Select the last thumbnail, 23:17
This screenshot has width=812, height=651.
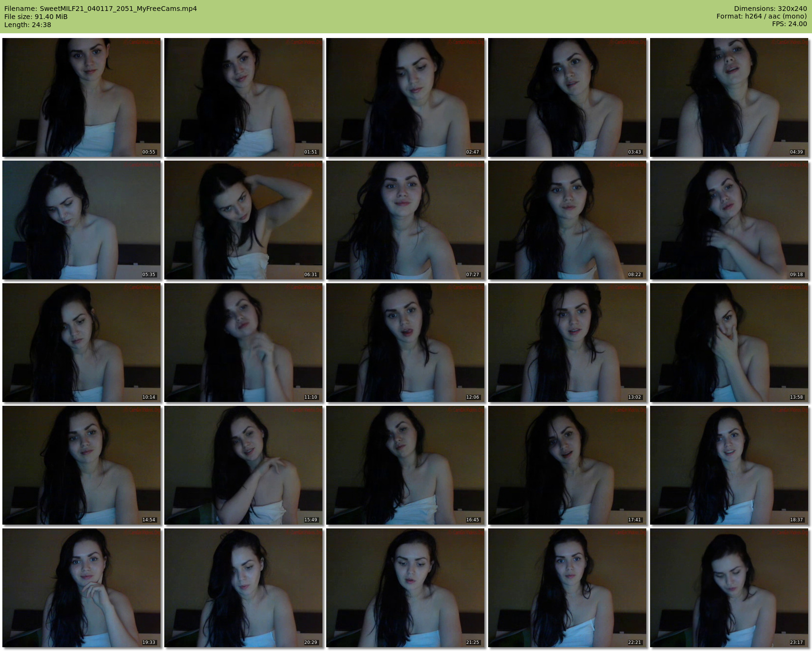click(x=729, y=588)
